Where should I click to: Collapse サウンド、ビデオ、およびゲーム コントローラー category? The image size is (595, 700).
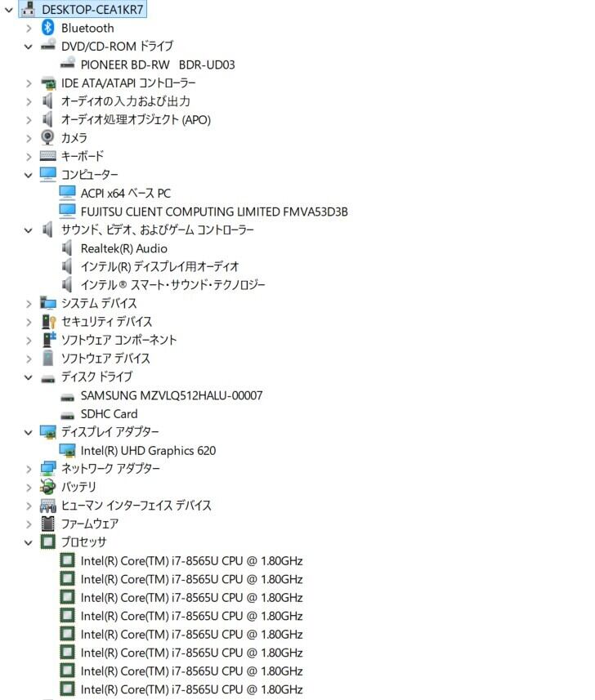click(x=28, y=230)
